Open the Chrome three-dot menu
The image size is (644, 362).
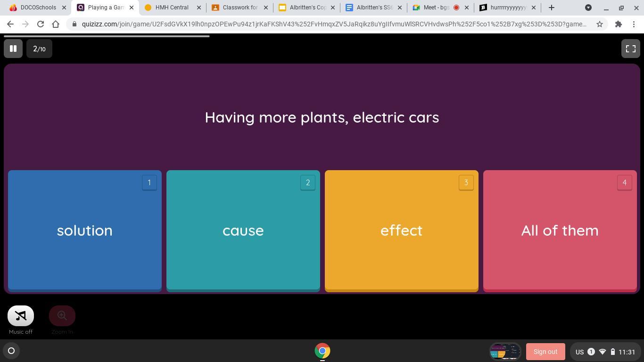tap(634, 24)
